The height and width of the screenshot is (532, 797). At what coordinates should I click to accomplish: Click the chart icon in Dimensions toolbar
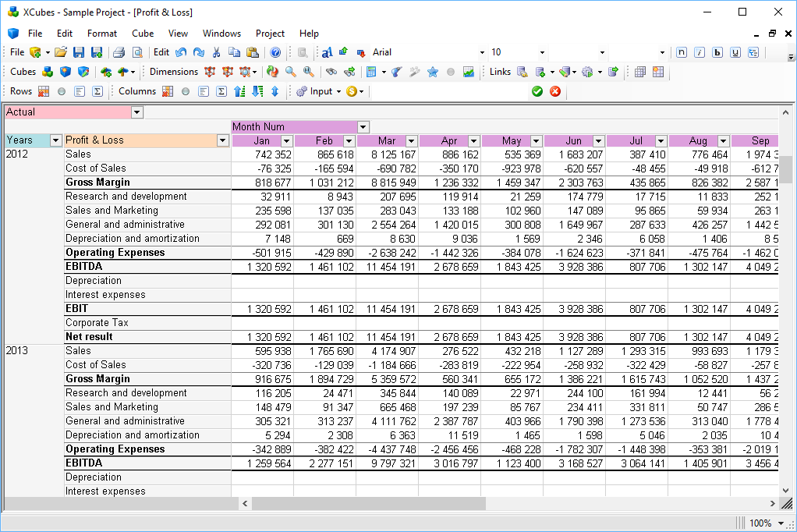click(x=469, y=72)
